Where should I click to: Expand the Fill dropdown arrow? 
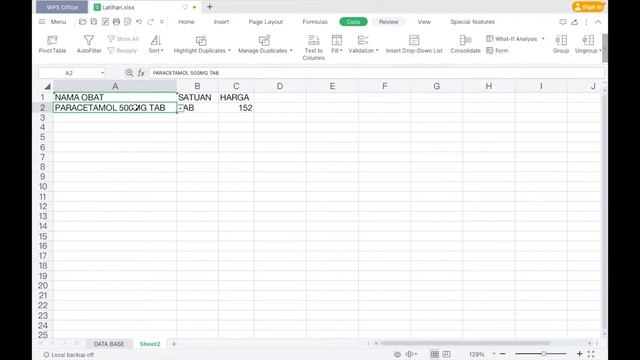click(x=341, y=51)
